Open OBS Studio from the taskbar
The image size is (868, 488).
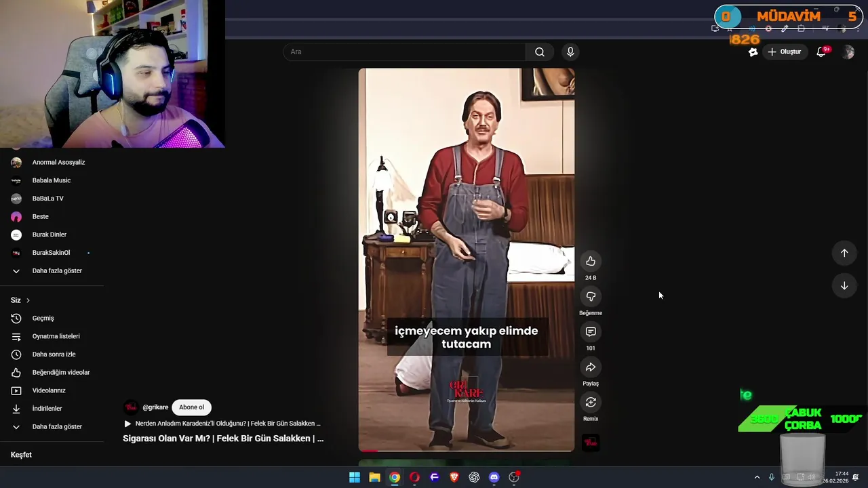click(x=514, y=477)
